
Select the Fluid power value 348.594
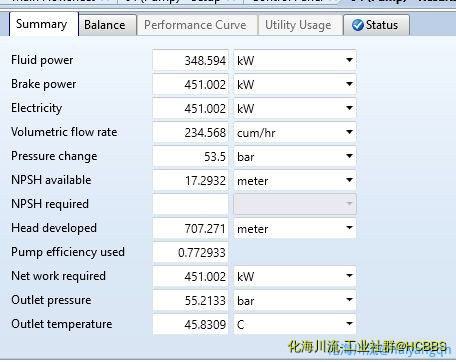[x=190, y=60]
